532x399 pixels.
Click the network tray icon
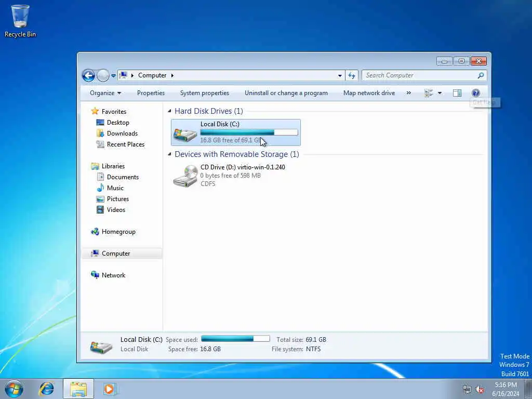(467, 390)
